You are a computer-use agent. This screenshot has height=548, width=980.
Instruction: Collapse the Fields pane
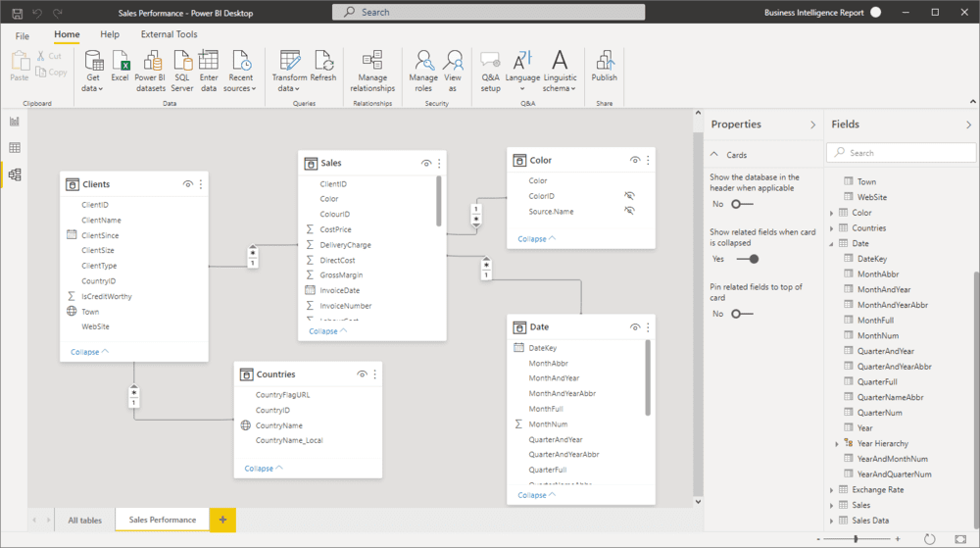coord(968,125)
